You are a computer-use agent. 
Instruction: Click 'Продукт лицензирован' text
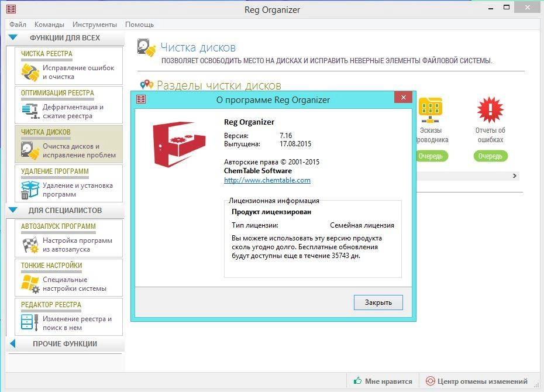(271, 212)
